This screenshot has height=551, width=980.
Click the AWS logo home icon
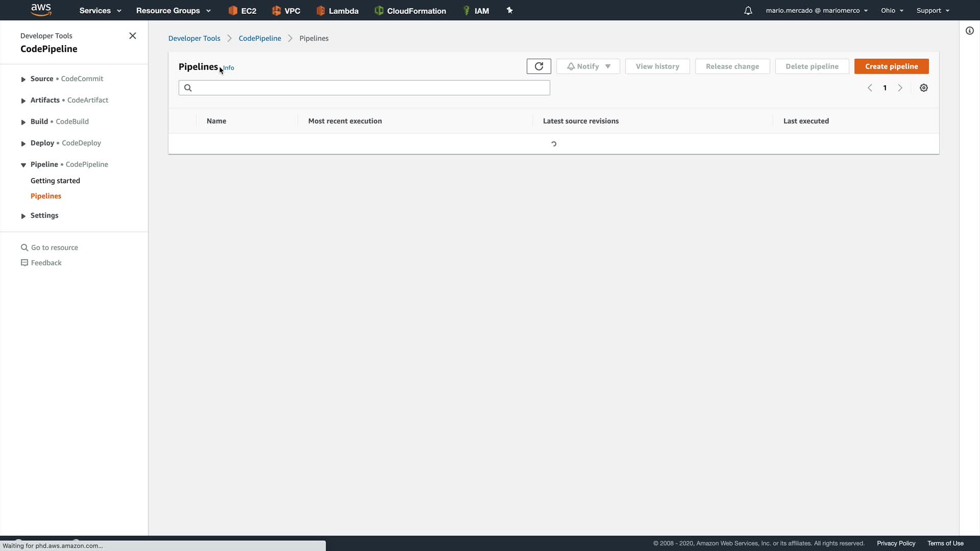(41, 10)
